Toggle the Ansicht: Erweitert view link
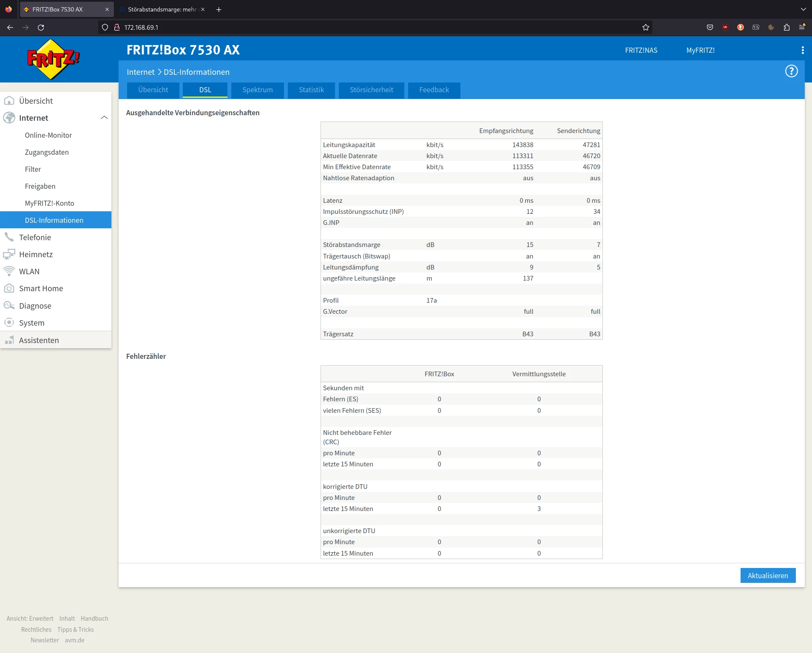 [30, 619]
